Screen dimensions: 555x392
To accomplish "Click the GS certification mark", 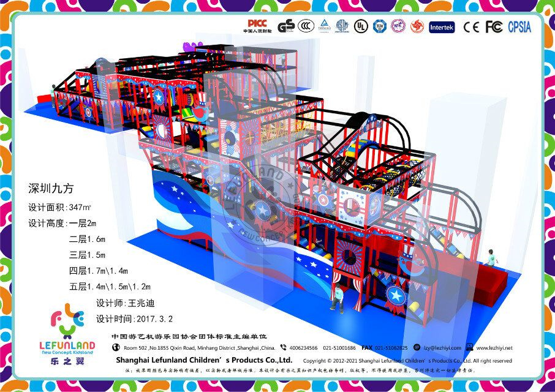I will [x=286, y=26].
